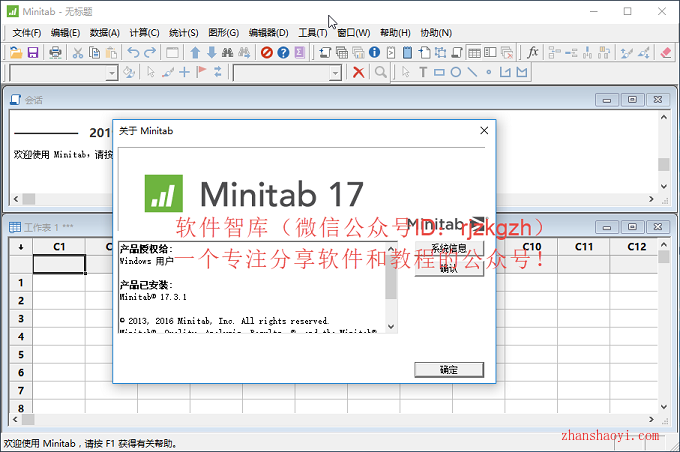Image resolution: width=680 pixels, height=452 pixels.
Task: Click the red X delete icon
Action: coord(358,72)
